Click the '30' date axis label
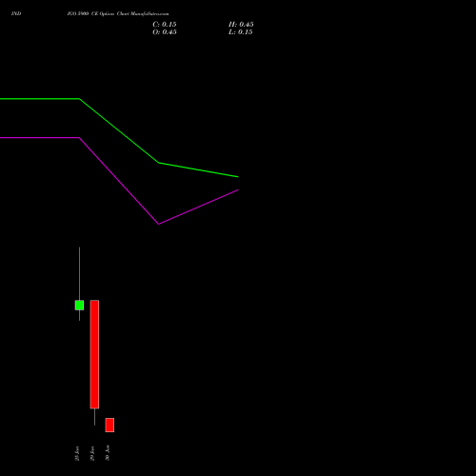 (108, 453)
